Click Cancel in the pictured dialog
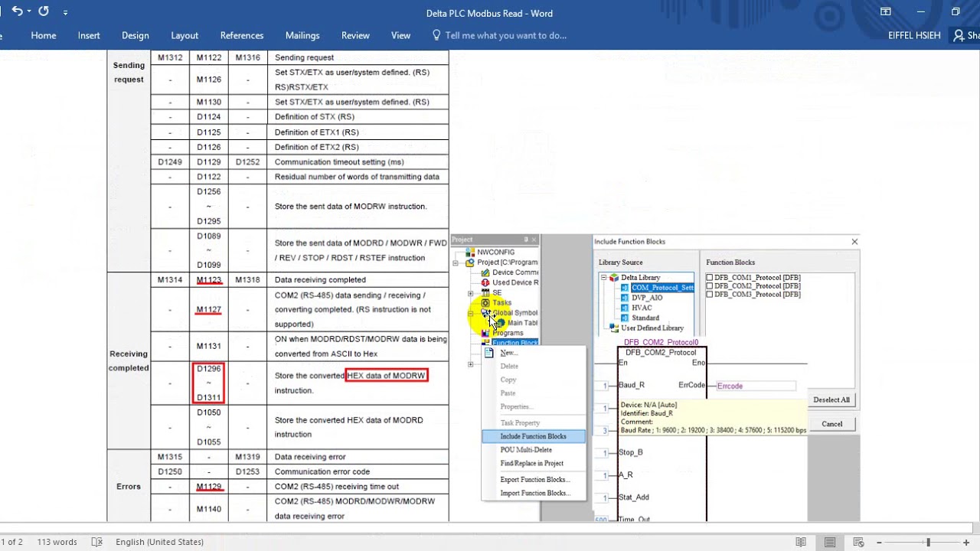Screen dimensions: 980x551 pos(831,424)
